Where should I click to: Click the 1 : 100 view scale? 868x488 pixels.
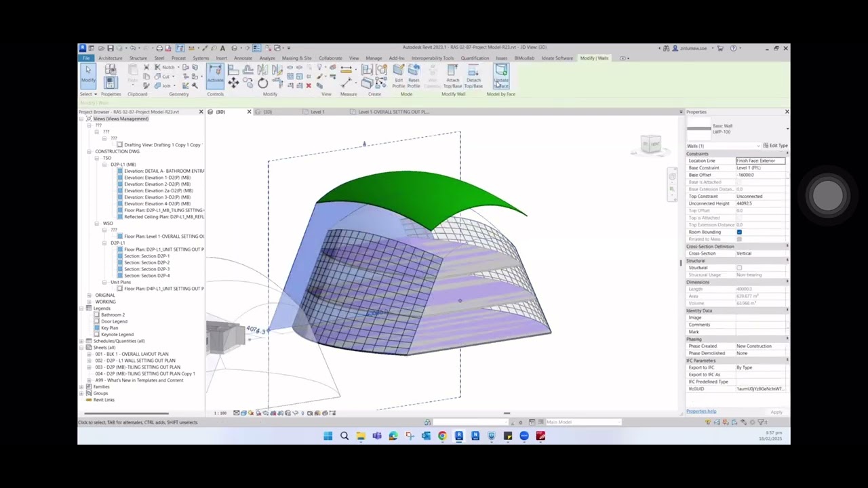pyautogui.click(x=220, y=413)
